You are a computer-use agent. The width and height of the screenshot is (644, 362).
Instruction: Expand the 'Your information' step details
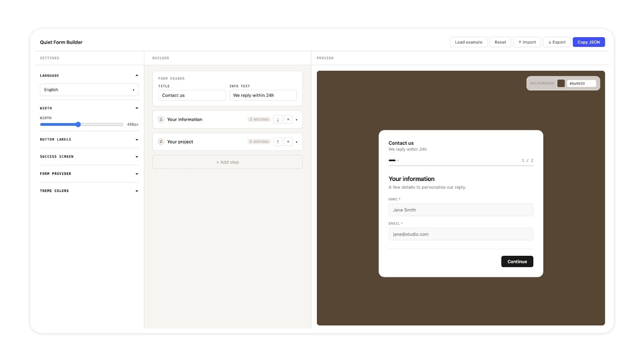297,120
